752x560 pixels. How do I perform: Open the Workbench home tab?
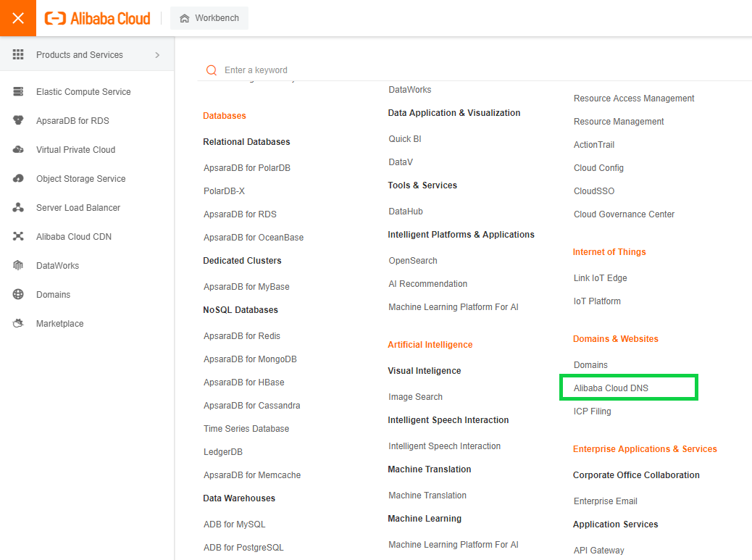point(209,18)
